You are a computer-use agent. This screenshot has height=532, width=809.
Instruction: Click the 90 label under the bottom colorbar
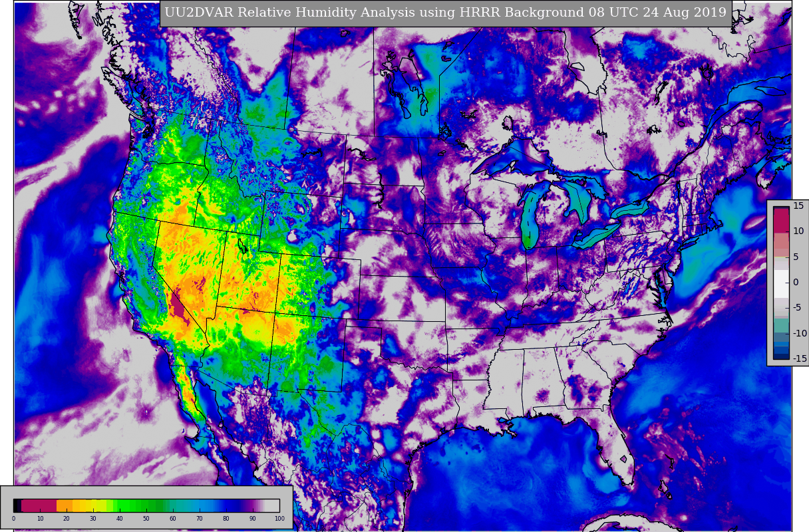pos(253,518)
